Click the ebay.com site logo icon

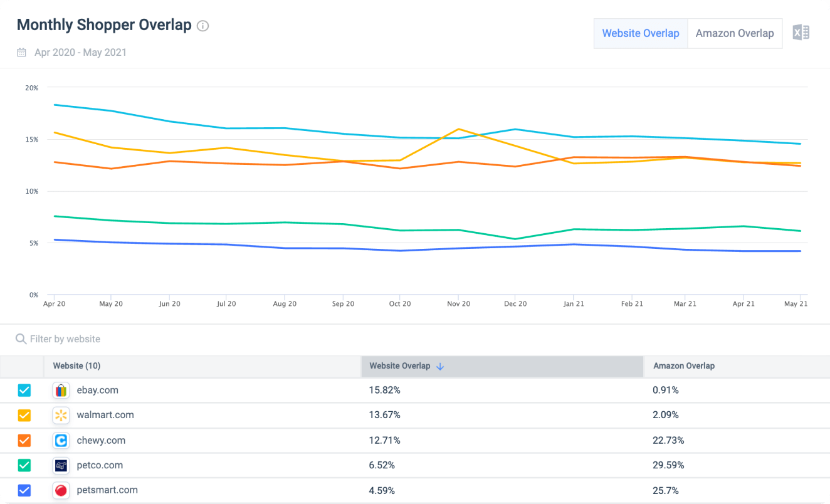click(61, 391)
